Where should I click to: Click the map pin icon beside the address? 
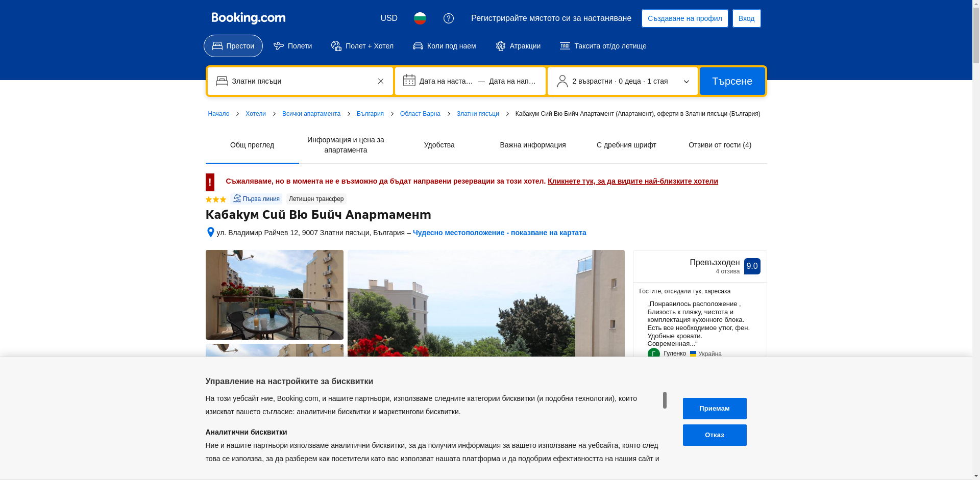click(x=210, y=232)
